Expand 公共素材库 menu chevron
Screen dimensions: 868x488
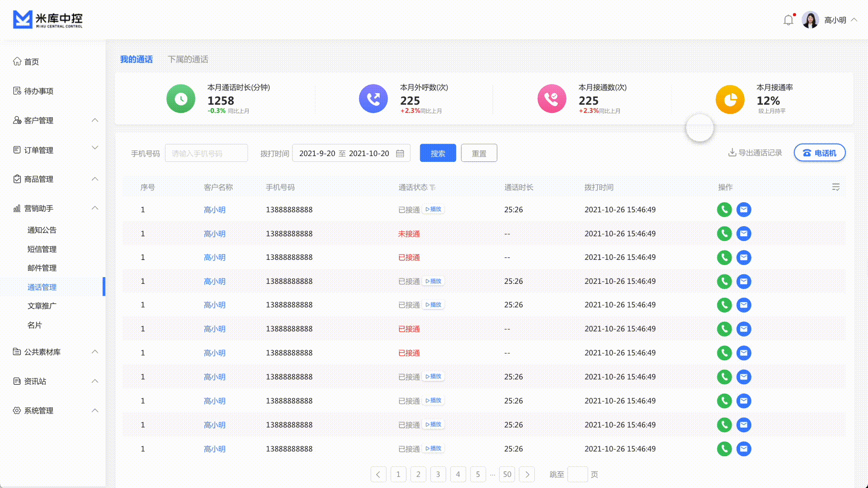[95, 352]
